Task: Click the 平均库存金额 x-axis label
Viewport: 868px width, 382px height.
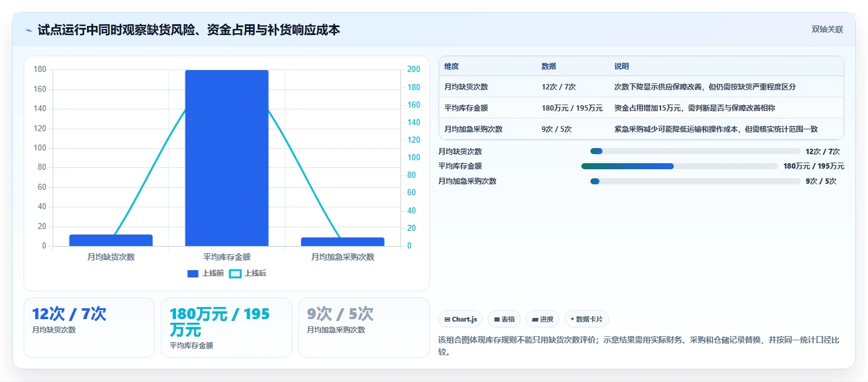Action: (x=226, y=257)
